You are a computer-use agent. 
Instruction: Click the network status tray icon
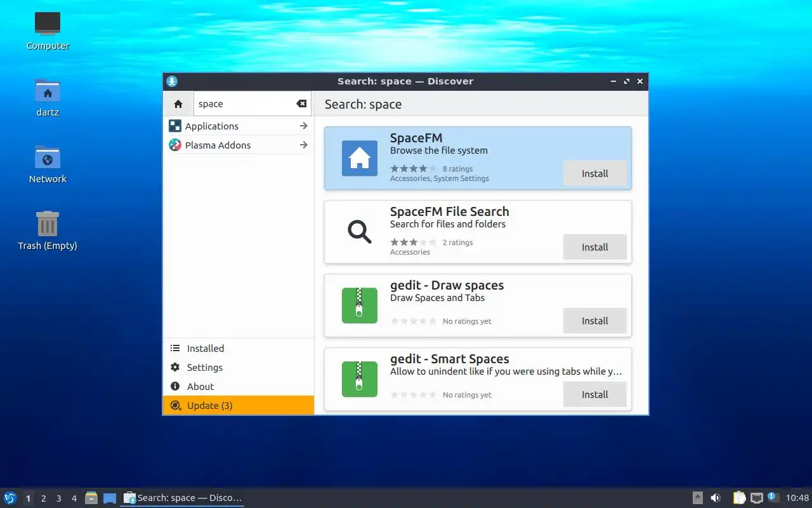point(757,498)
